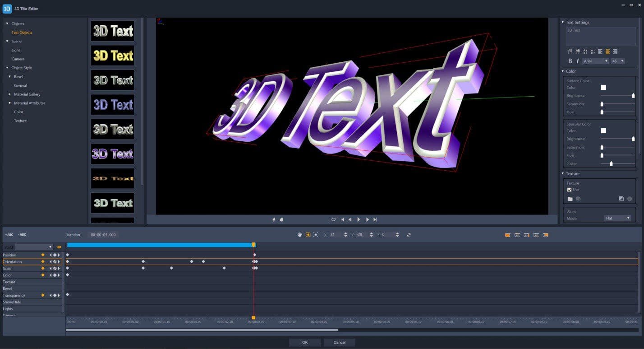Toggle the eye visibility on the ABC track

tap(59, 247)
